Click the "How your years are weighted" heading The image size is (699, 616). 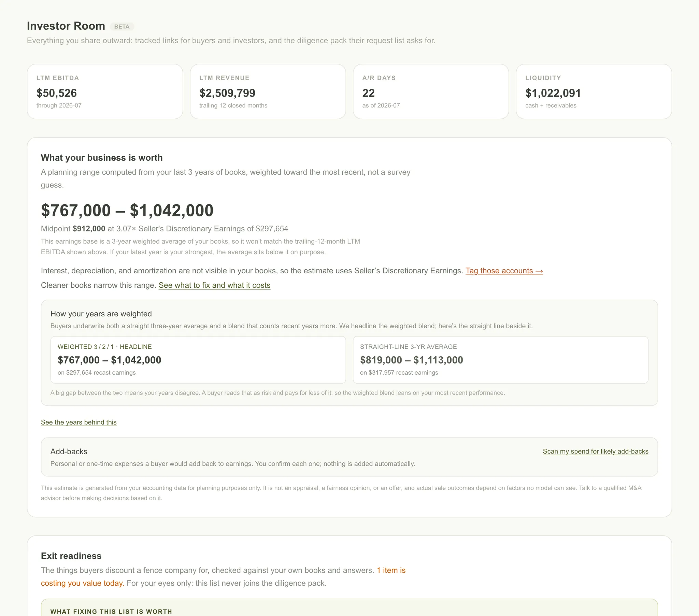(x=101, y=314)
